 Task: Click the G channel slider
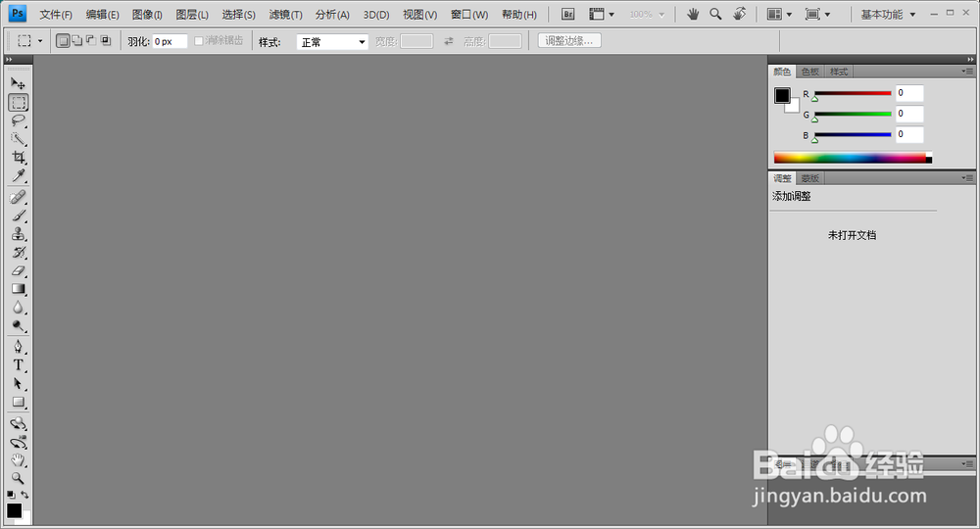853,115
